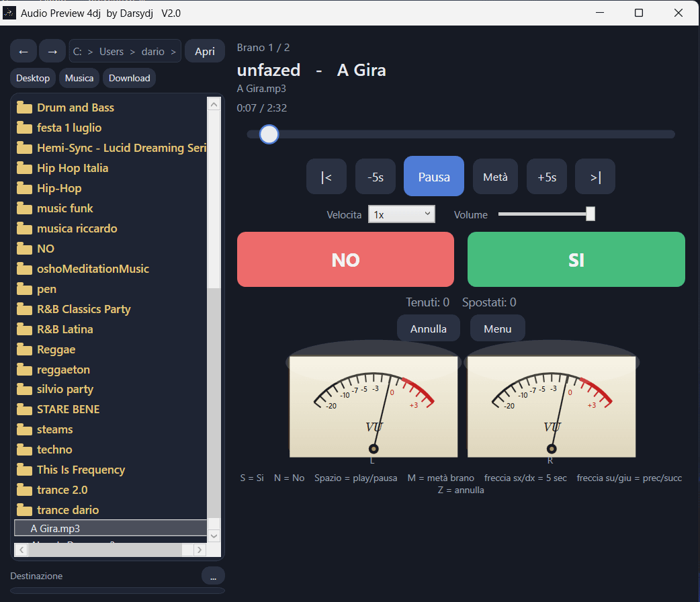700x602 pixels.
Task: Click the Volume slider handle
Action: 590,214
